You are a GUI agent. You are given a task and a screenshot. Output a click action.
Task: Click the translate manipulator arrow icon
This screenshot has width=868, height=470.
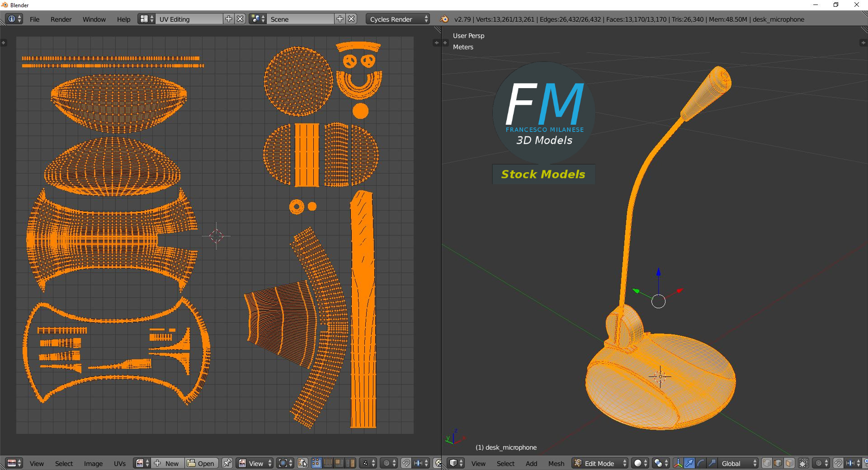[689, 463]
